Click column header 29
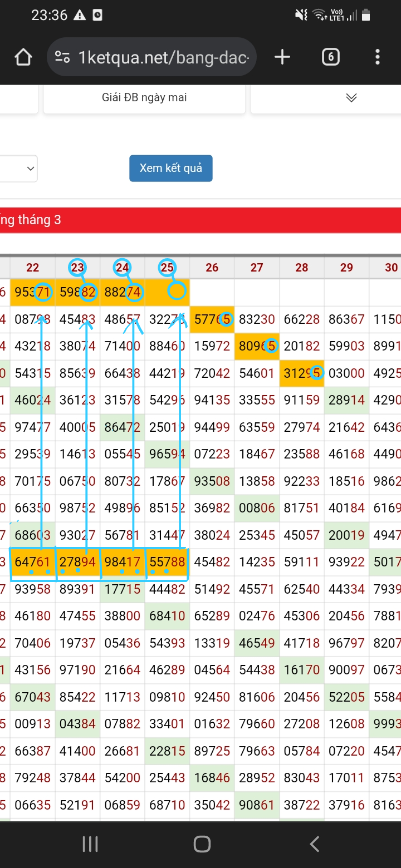Viewport: 401px width, 868px height. (x=346, y=268)
